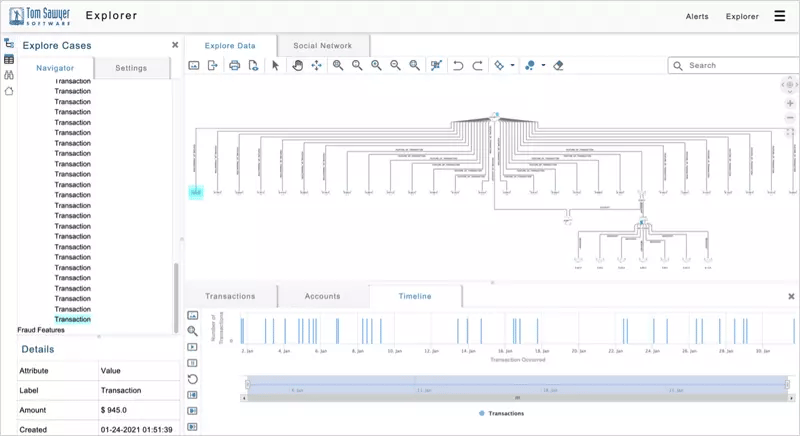Click the timeline scrollbar left arrow
The image size is (800, 436).
pos(244,398)
